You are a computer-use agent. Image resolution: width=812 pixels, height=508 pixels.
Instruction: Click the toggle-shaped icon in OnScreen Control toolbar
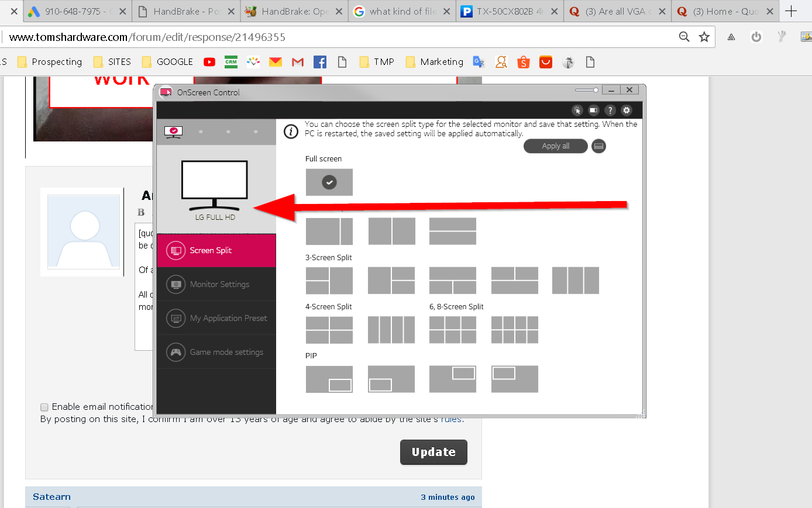tap(593, 110)
